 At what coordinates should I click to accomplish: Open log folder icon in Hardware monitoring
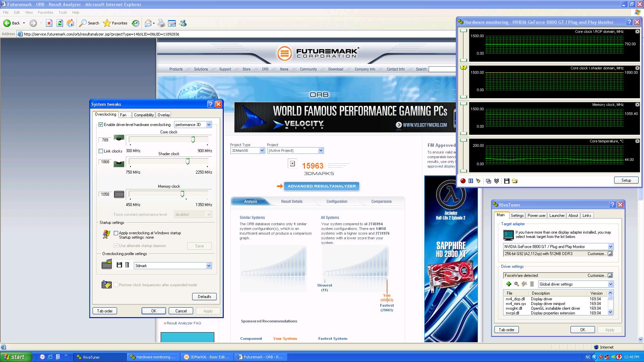(515, 181)
